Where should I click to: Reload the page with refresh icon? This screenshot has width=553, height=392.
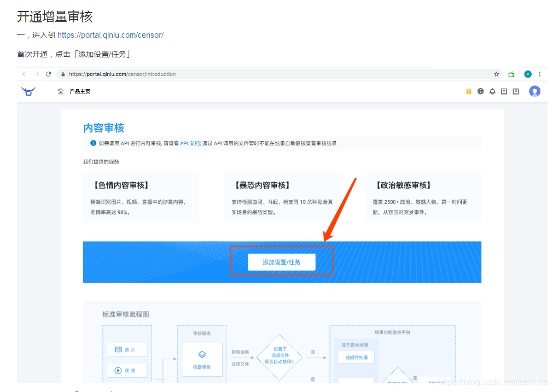pyautogui.click(x=49, y=74)
